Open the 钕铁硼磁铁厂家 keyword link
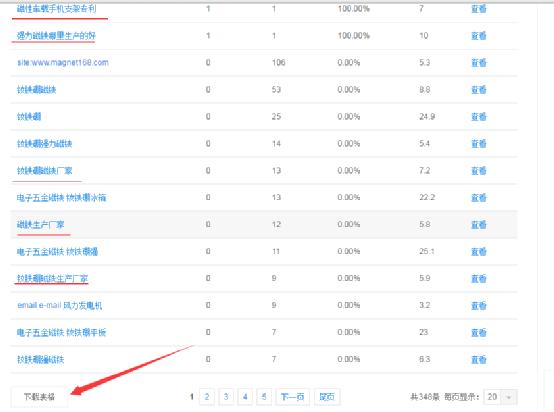554x412 pixels. (x=45, y=171)
